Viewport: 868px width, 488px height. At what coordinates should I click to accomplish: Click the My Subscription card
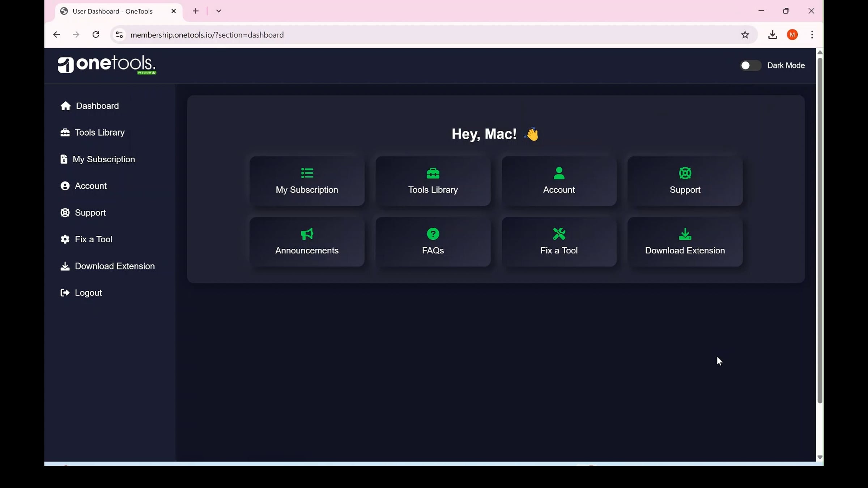pyautogui.click(x=307, y=181)
